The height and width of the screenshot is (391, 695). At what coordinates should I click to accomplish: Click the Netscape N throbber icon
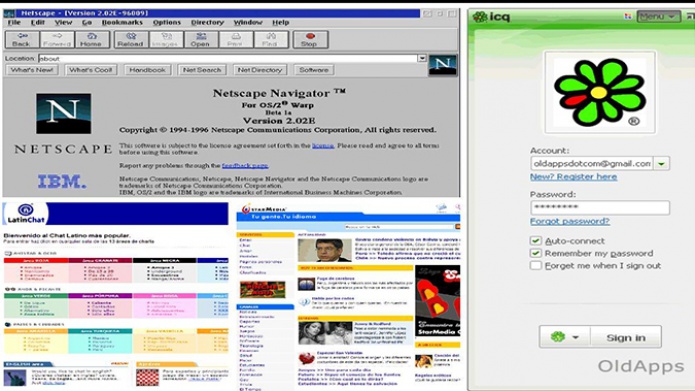click(x=443, y=65)
